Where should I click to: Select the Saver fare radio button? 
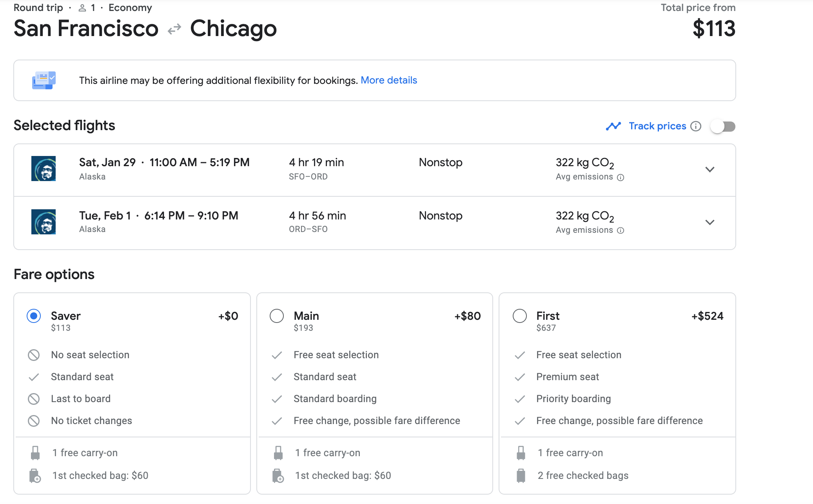[34, 316]
